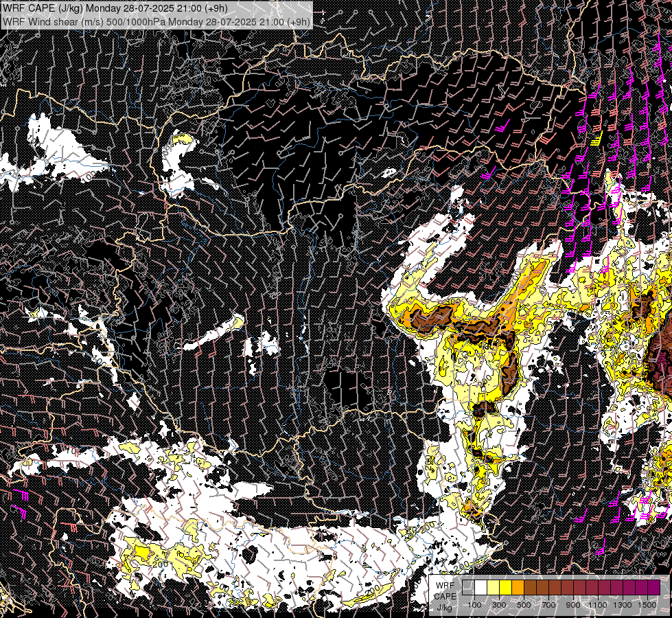Click the legend value 1500
The width and height of the screenshot is (672, 618).
coord(647,605)
